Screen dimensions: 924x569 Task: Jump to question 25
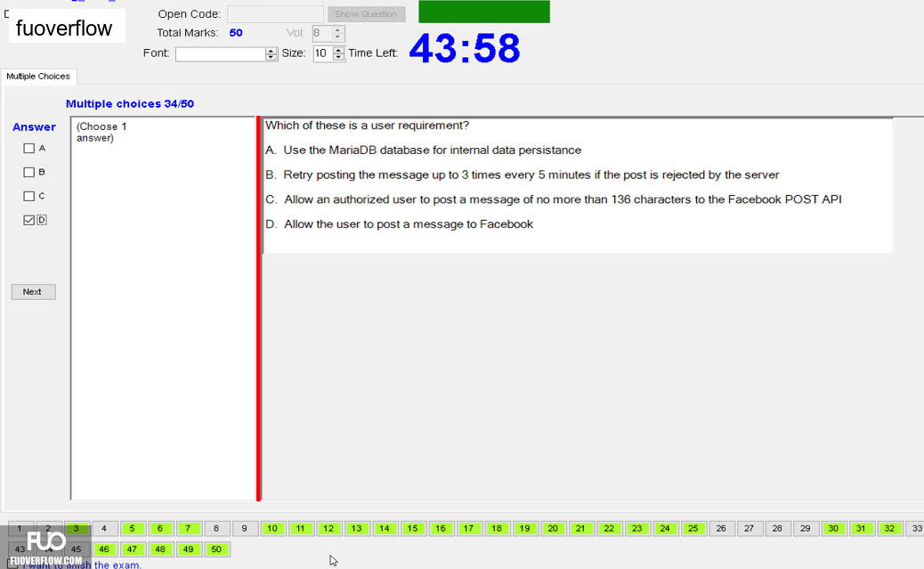(693, 528)
